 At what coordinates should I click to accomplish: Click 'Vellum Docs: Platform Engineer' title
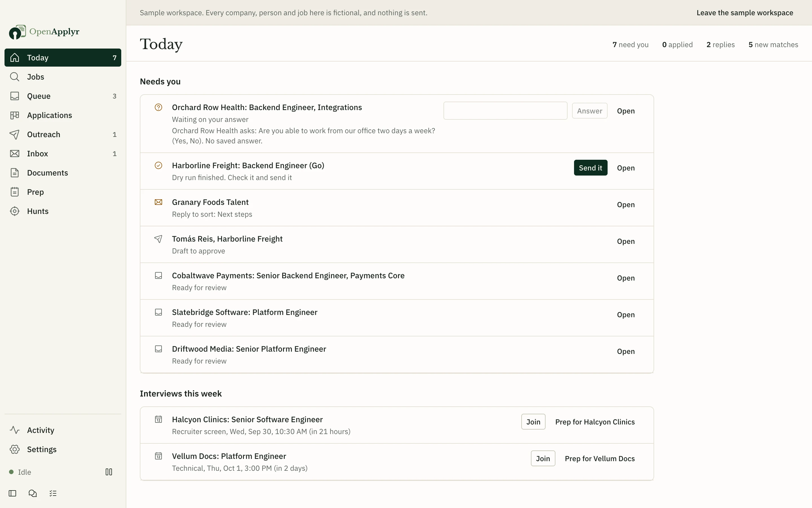(x=229, y=456)
